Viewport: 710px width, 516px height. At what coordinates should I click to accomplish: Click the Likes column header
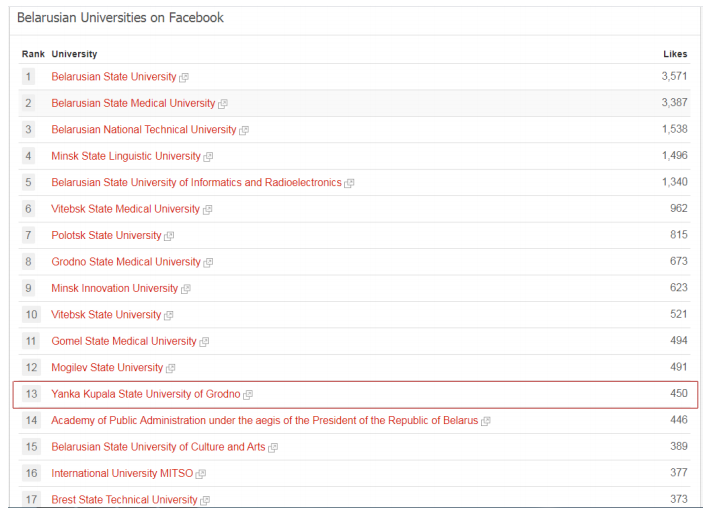coord(675,54)
